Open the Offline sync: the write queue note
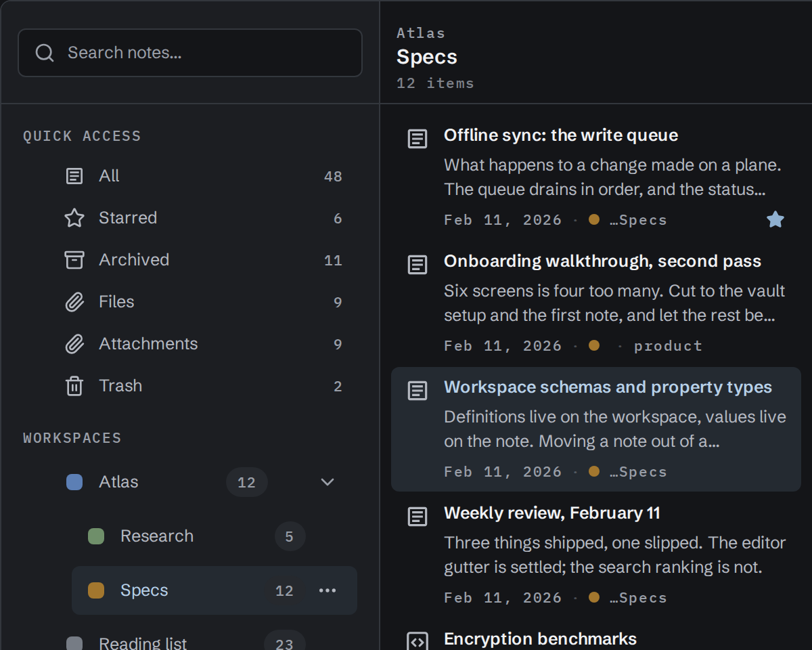 tap(596, 177)
